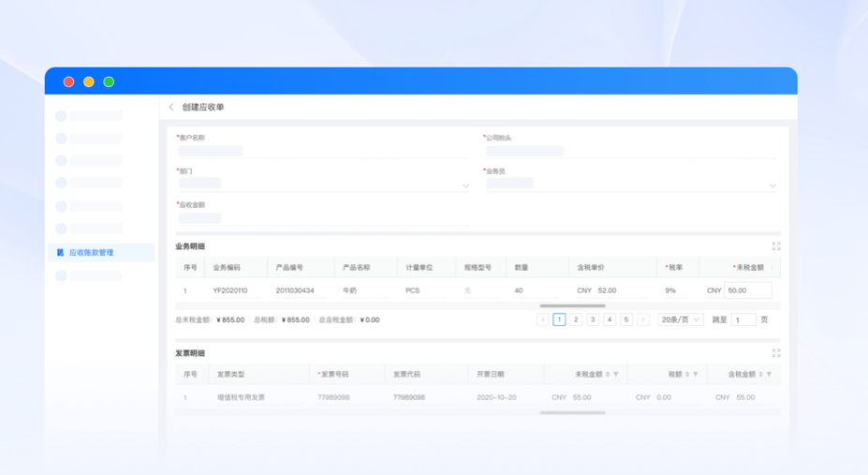Image resolution: width=868 pixels, height=475 pixels.
Task: Click the 客户名称 input field
Action: click(x=322, y=152)
